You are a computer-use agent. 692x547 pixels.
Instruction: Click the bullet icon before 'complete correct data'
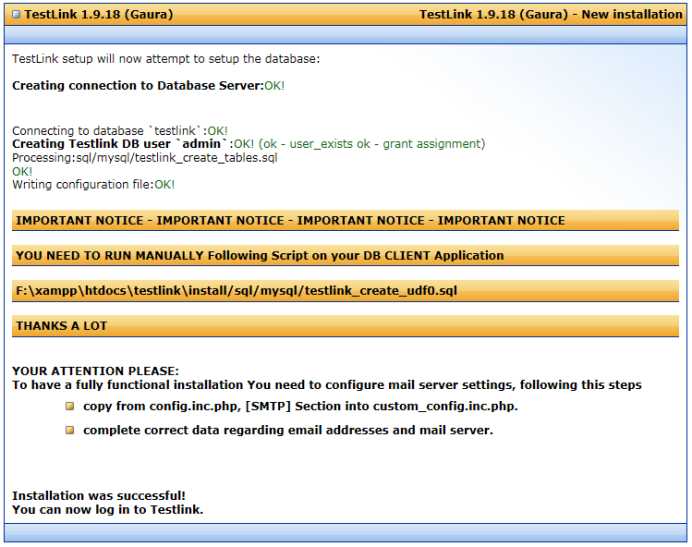pyautogui.click(x=70, y=430)
